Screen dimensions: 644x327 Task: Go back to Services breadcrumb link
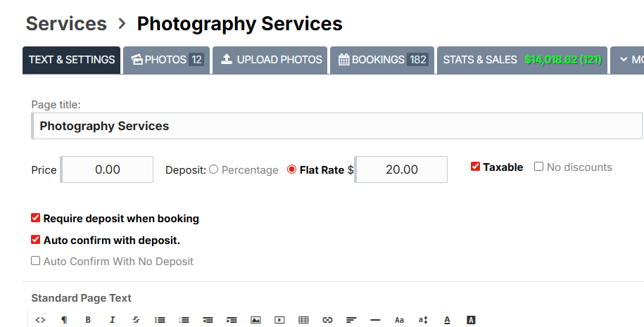point(66,23)
